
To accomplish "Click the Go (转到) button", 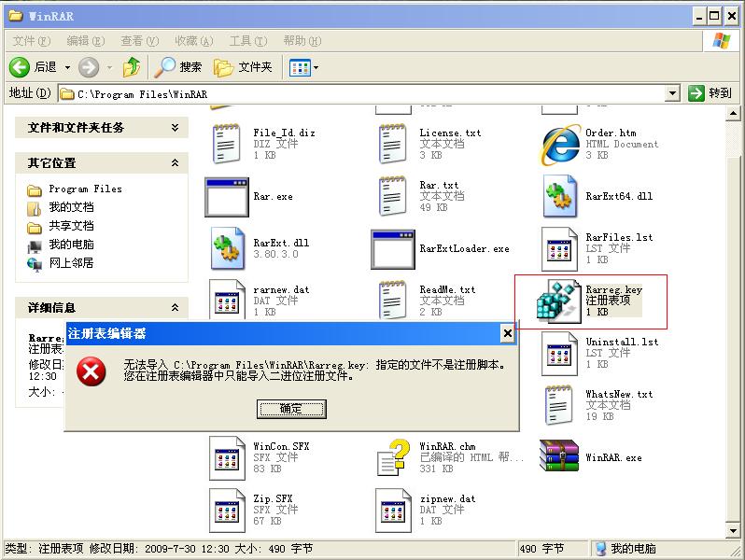I will pos(710,93).
